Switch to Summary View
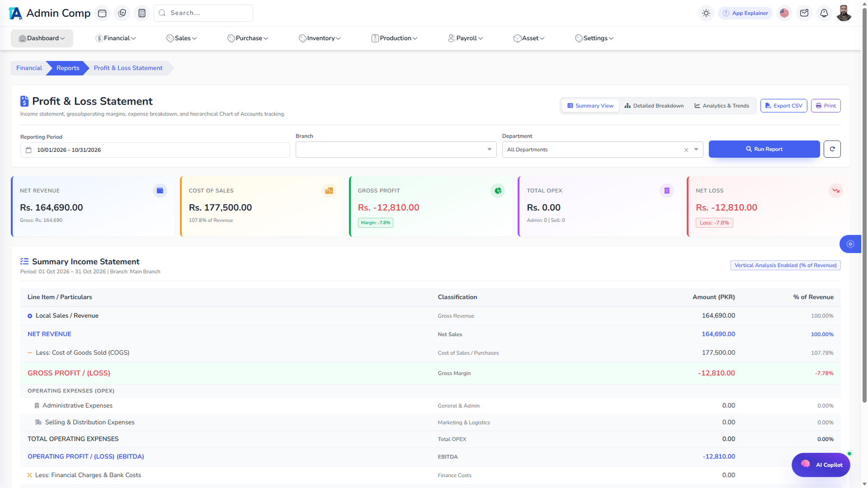 [590, 106]
